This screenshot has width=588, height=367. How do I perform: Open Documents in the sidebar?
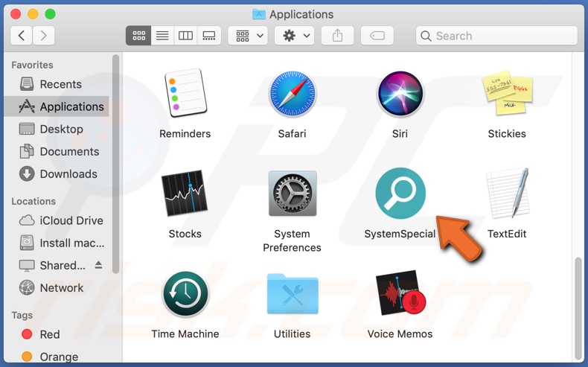coord(57,151)
